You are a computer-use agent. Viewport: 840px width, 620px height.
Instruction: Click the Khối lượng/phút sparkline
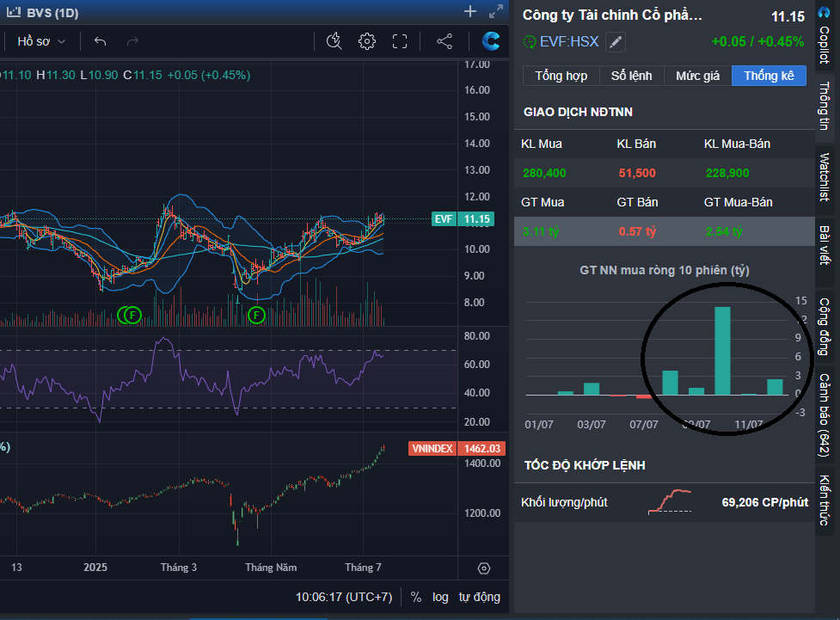click(670, 501)
